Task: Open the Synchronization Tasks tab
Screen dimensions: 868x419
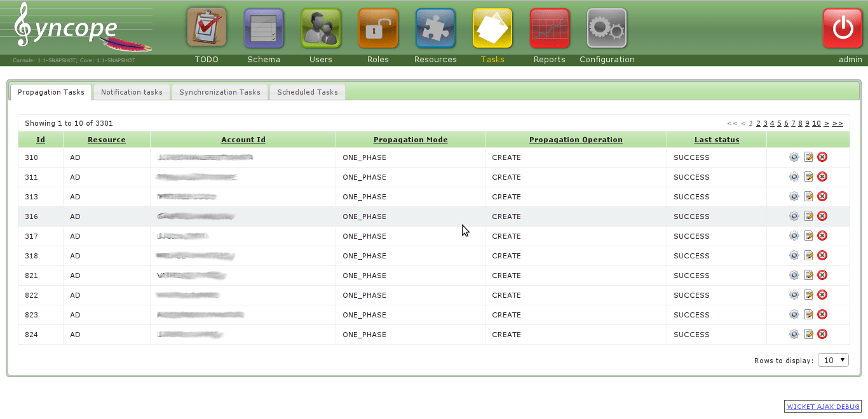Action: (220, 91)
